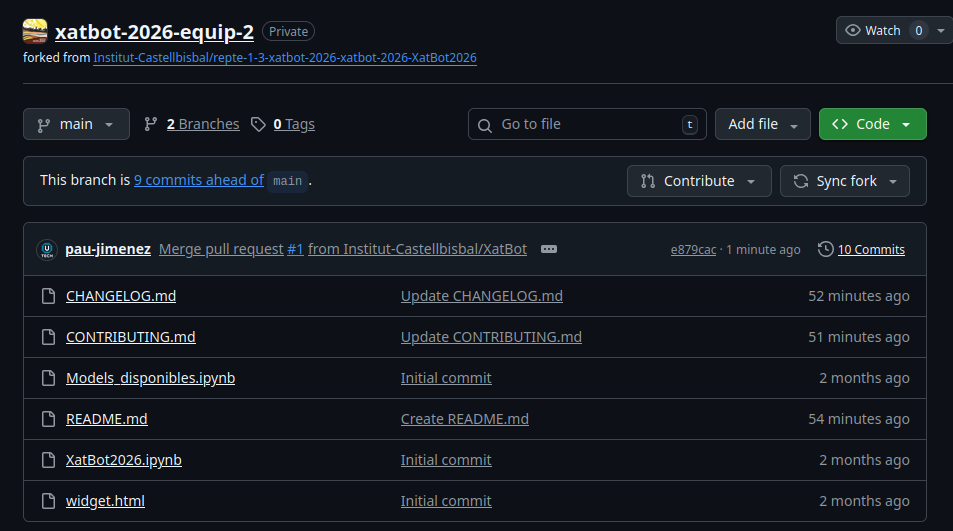Open the main branch selector dropdown
This screenshot has height=531, width=953.
click(76, 124)
